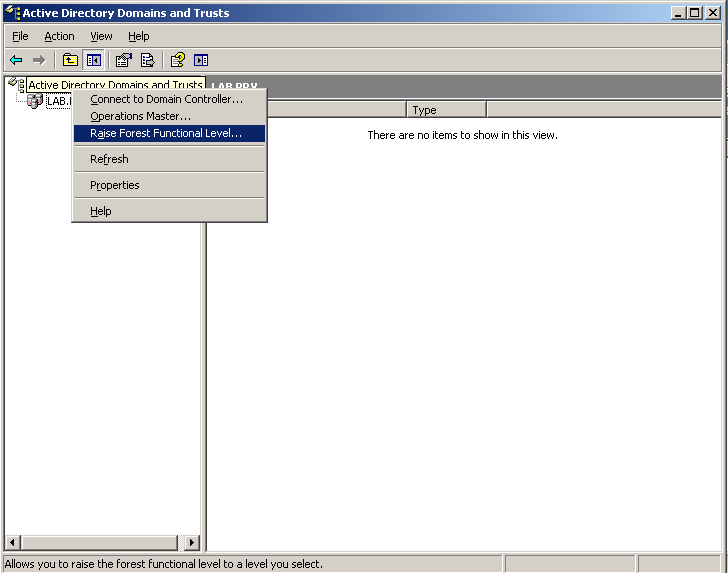728x573 pixels.
Task: Open the File menu in menu bar
Action: pos(20,36)
